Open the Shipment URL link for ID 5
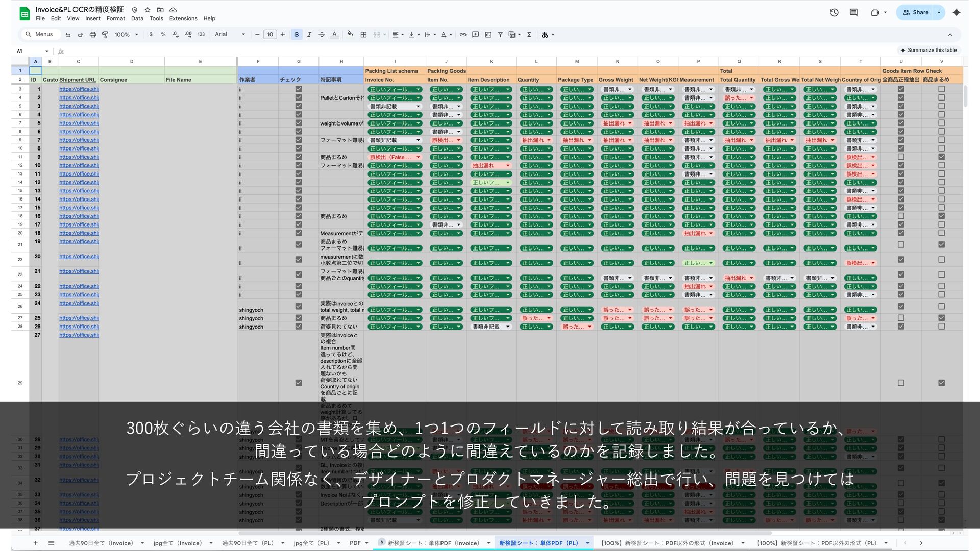The width and height of the screenshot is (980, 551). pos(79,123)
